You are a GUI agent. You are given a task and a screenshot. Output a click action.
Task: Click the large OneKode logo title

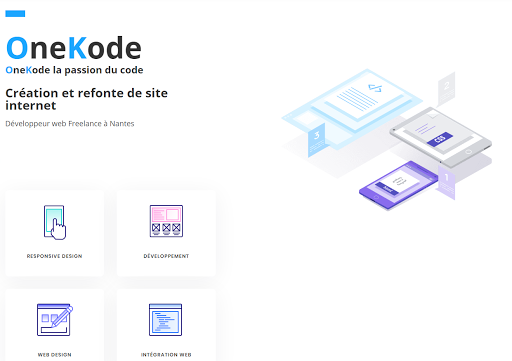click(x=74, y=48)
